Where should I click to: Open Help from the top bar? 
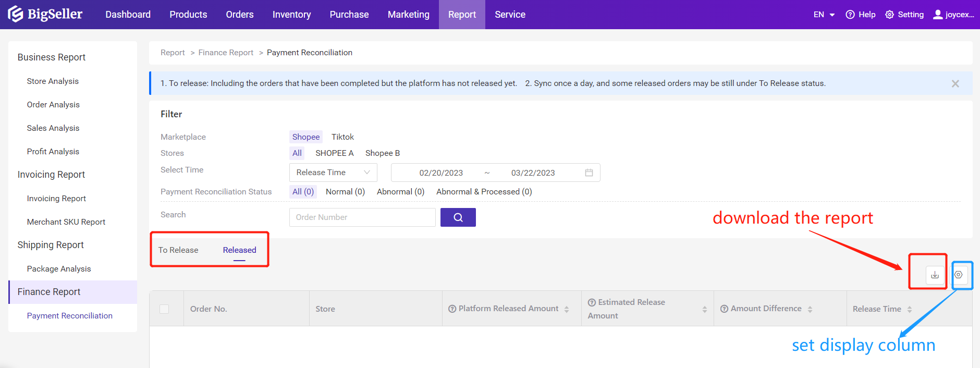861,15
